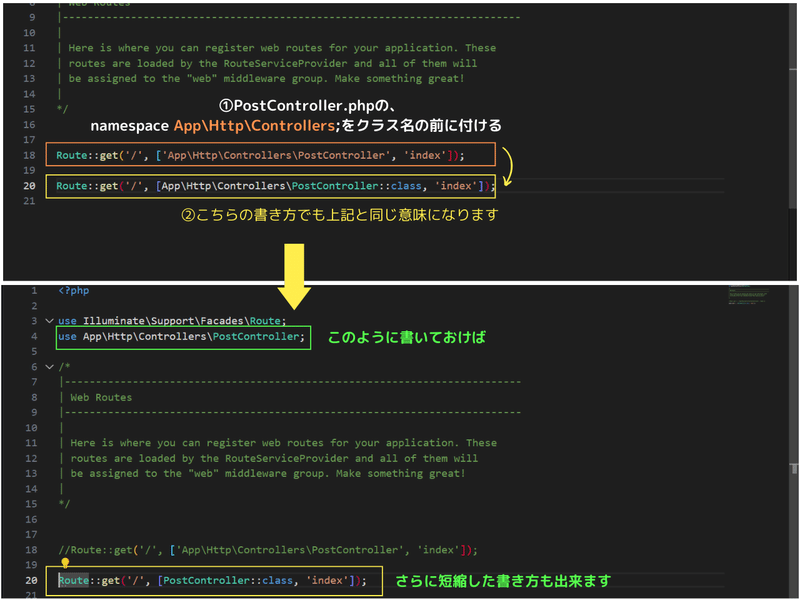Image resolution: width=800 pixels, height=600 pixels.
Task: Select line number 1 in lower editor gutter
Action: [34, 290]
